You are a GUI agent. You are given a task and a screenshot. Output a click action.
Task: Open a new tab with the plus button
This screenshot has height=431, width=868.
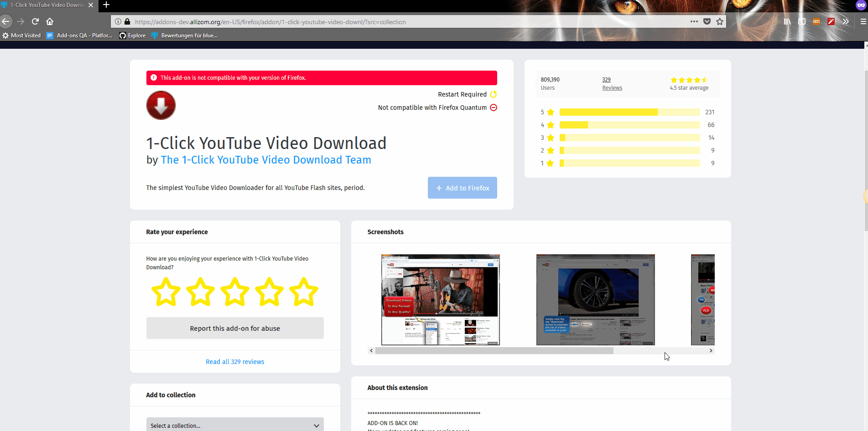106,5
